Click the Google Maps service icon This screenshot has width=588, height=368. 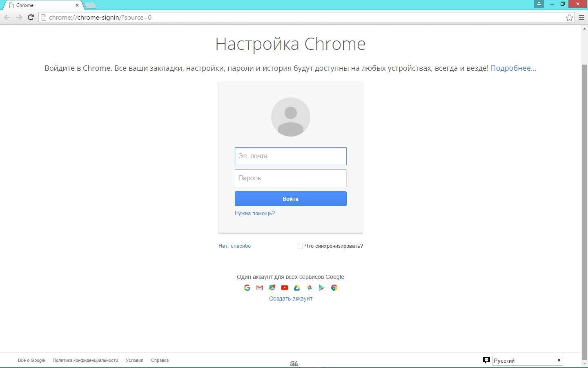[272, 288]
